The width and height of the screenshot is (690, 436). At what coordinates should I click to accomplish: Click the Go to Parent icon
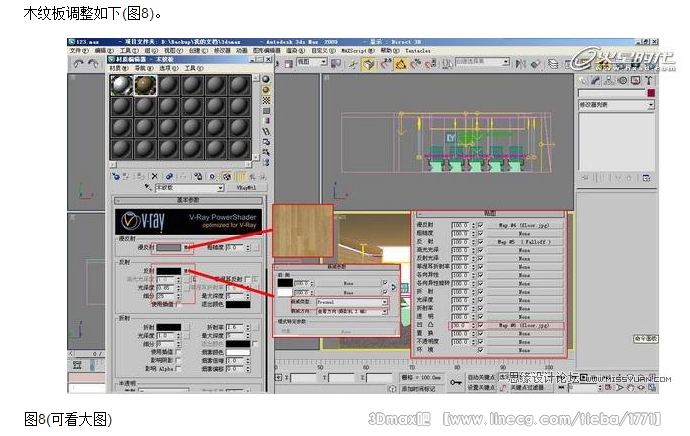pos(252,176)
